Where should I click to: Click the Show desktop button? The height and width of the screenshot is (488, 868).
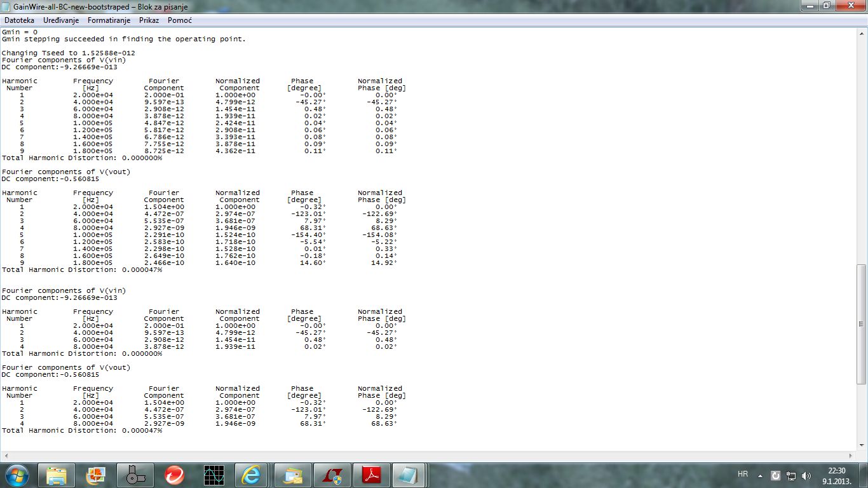pos(863,475)
